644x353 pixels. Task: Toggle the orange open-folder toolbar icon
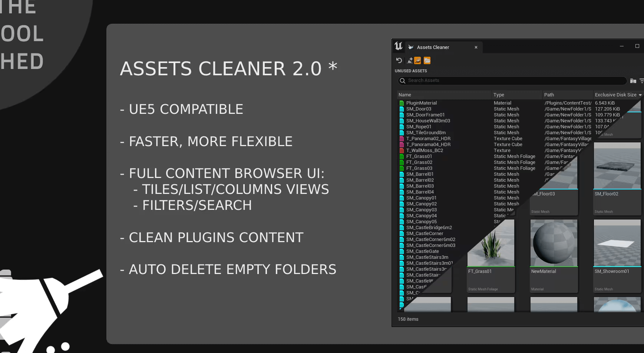pos(427,60)
